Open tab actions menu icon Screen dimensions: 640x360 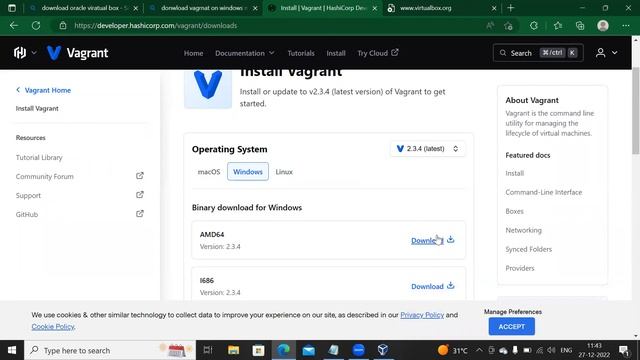tap(12, 8)
